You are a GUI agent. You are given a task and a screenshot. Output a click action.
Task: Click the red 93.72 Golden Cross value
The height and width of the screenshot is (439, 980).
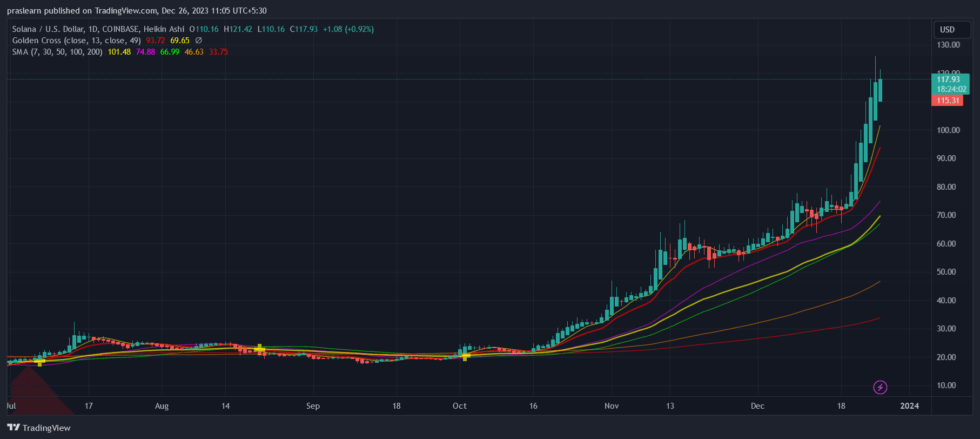155,41
